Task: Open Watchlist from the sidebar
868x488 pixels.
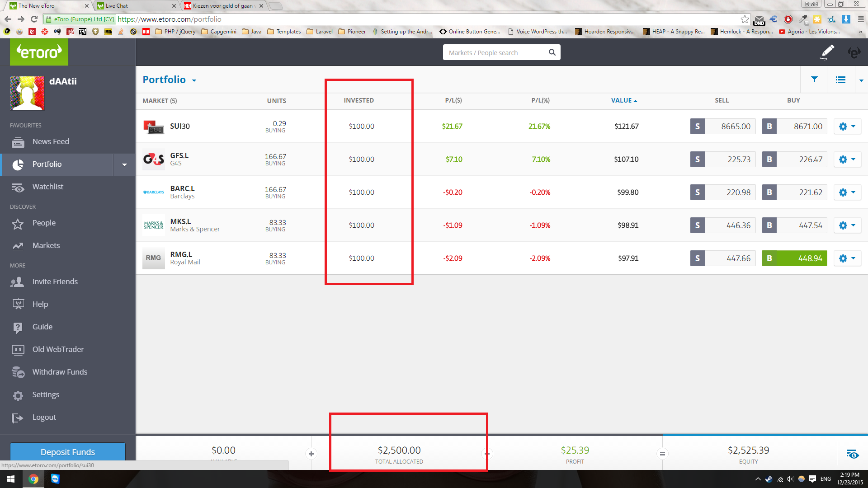Action: pyautogui.click(x=47, y=187)
